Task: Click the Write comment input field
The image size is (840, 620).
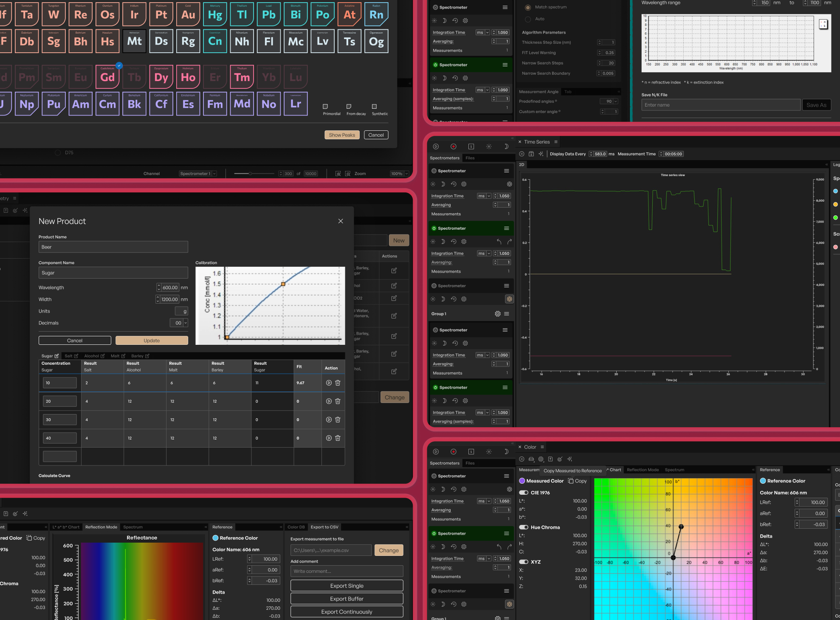Action: 347,571
